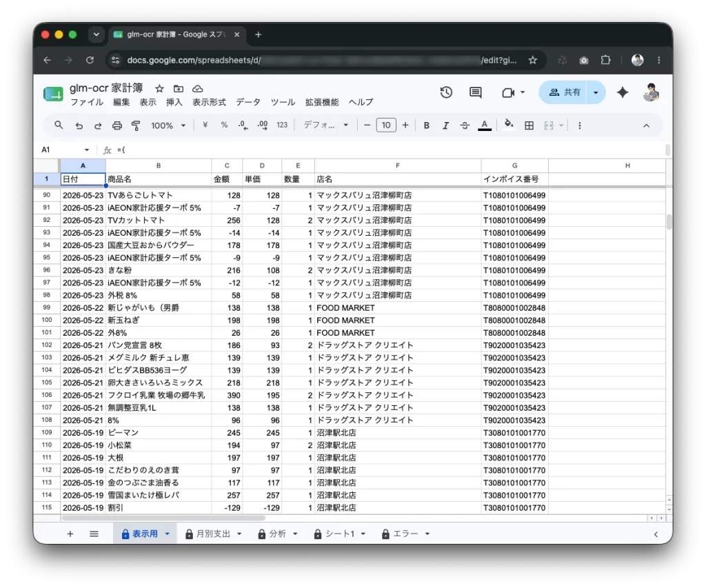Open the Gemini sparkle assistant
The width and height of the screenshot is (706, 588).
623,92
